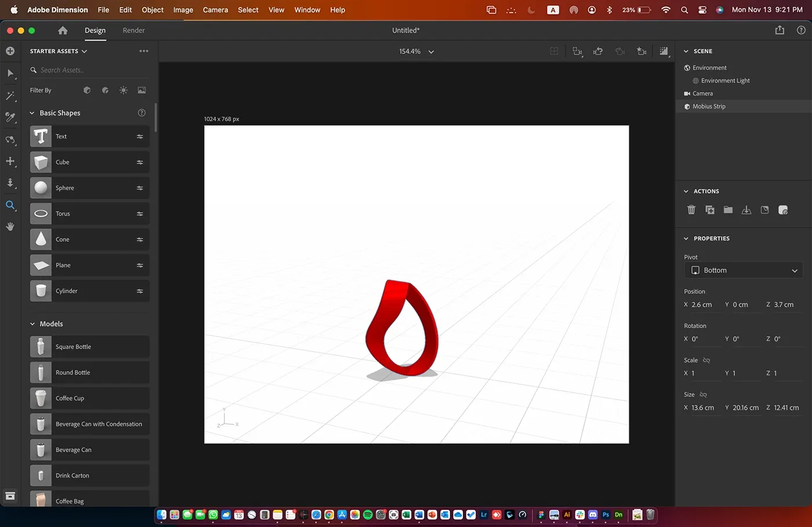
Task: Add a Cube shape to scene
Action: (x=90, y=162)
